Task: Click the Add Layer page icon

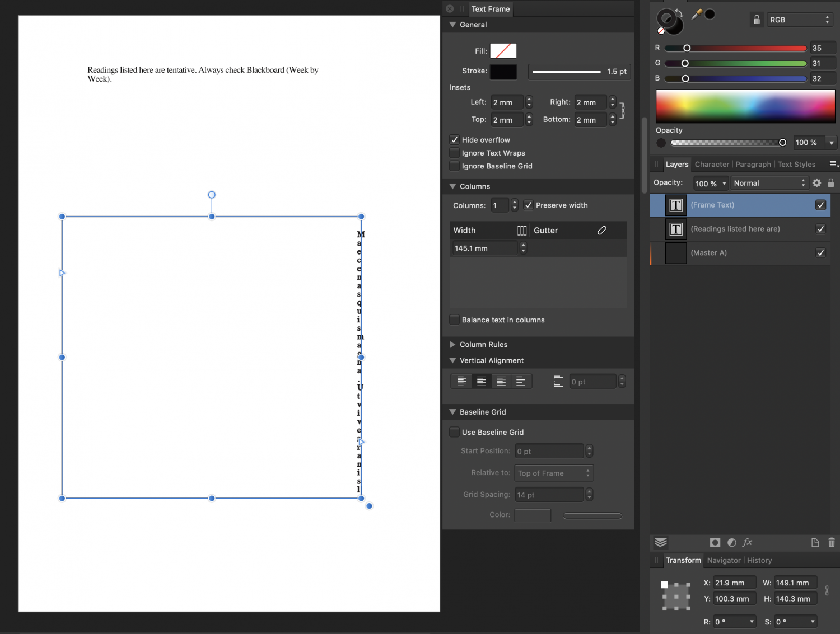Action: (815, 542)
